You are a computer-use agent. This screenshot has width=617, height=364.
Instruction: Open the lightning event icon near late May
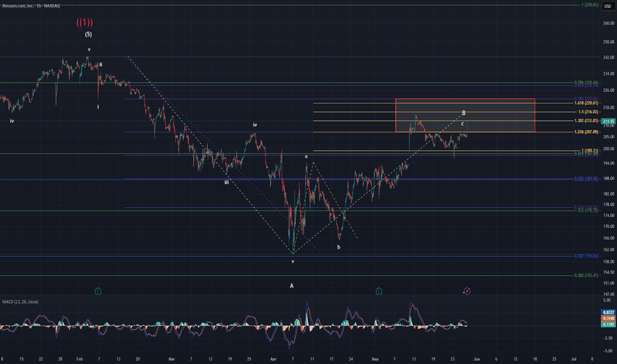pos(467,291)
